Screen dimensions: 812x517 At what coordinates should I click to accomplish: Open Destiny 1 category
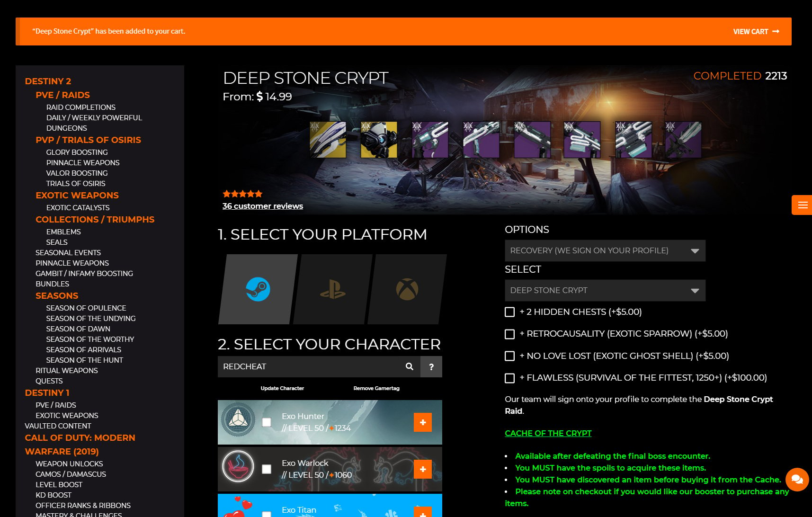point(47,392)
